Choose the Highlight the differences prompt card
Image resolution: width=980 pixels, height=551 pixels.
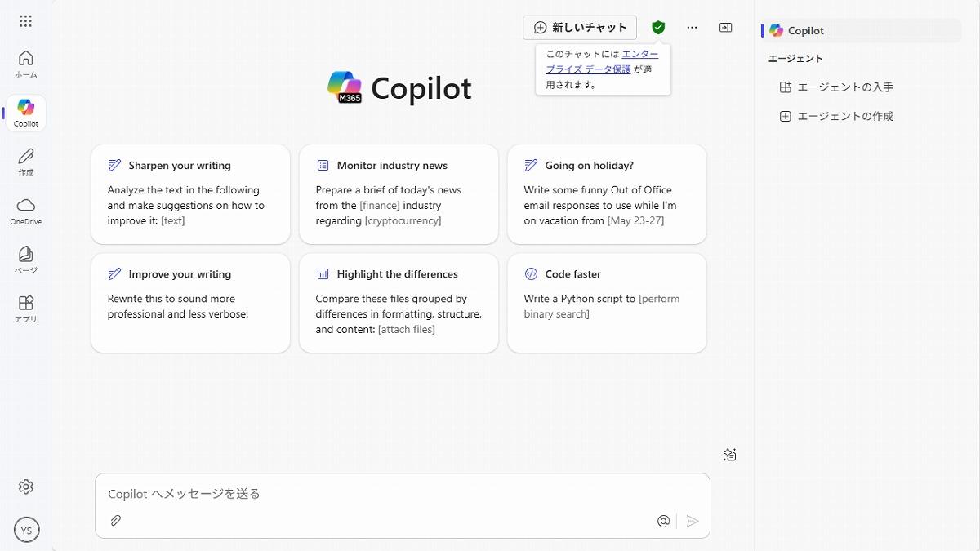pyautogui.click(x=399, y=303)
